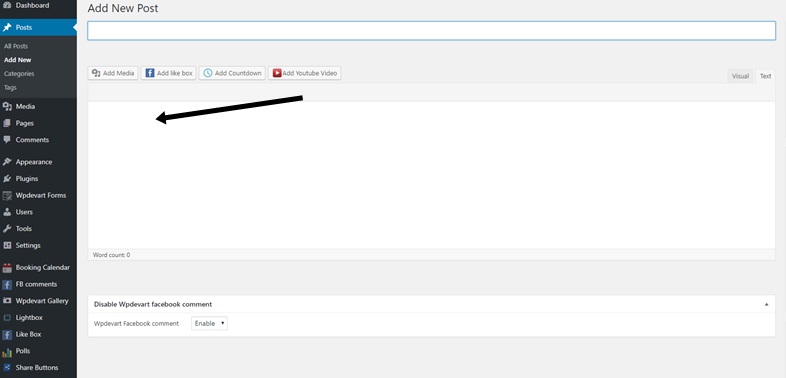The height and width of the screenshot is (378, 786).
Task: Click the Plugins plug icon
Action: [7, 178]
